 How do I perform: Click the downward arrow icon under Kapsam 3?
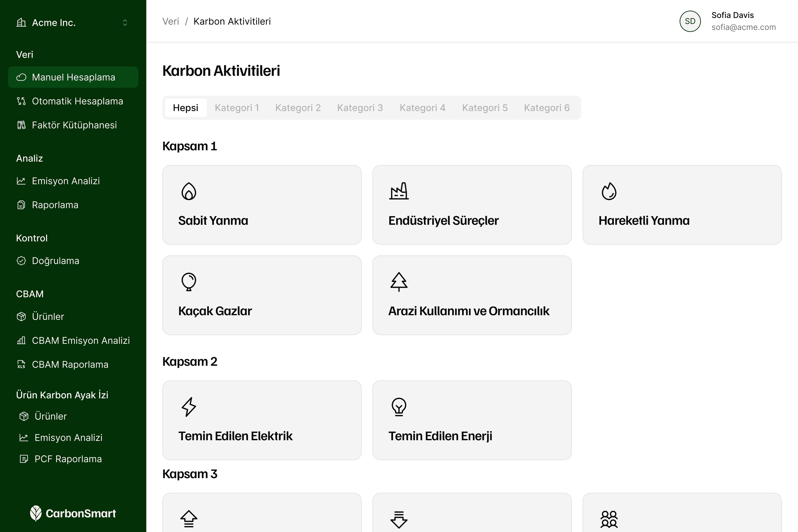399,520
